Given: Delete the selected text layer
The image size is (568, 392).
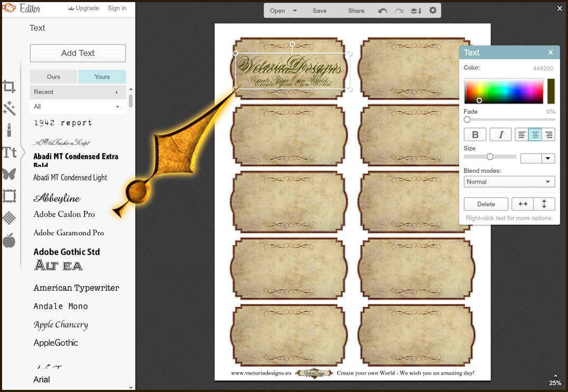Looking at the screenshot, I should [x=486, y=204].
